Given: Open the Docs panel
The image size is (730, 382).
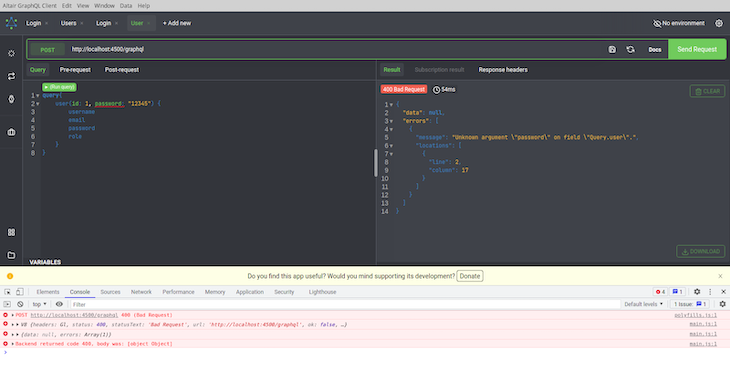Looking at the screenshot, I should [x=655, y=49].
